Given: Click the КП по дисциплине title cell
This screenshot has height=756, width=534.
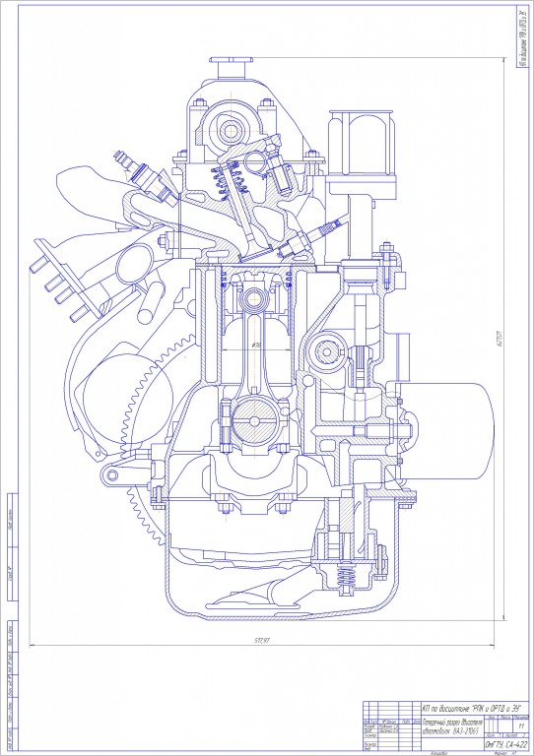Looking at the screenshot, I should click(474, 708).
